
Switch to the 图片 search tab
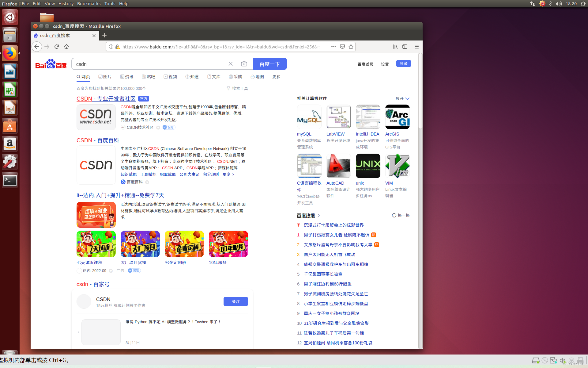[x=105, y=77]
